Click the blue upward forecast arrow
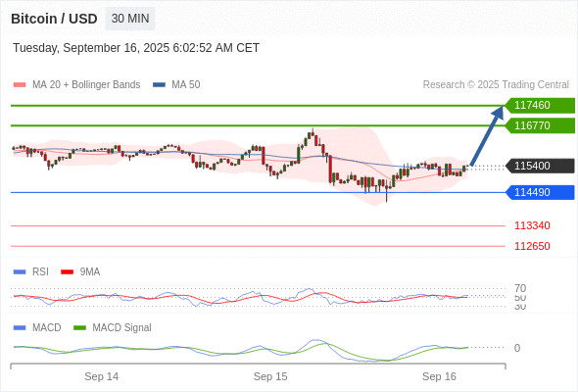Image resolution: width=578 pixels, height=392 pixels. point(487,135)
